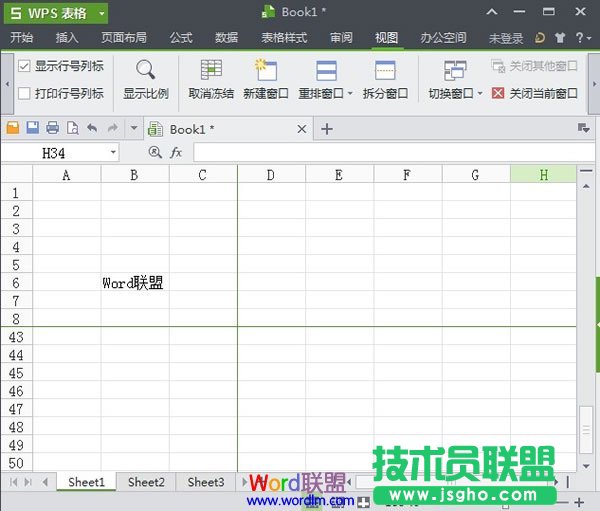The width and height of the screenshot is (600, 511).
Task: Select the Sheet1 tab
Action: [86, 482]
